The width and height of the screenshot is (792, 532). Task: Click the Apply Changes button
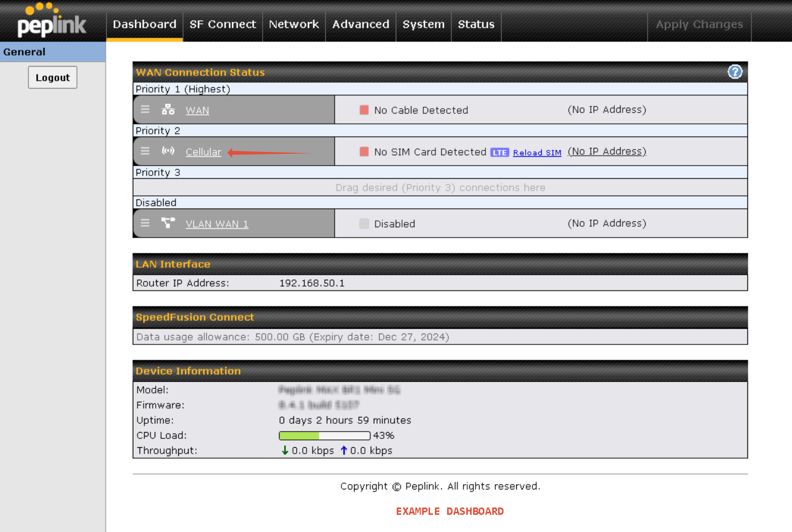point(699,24)
